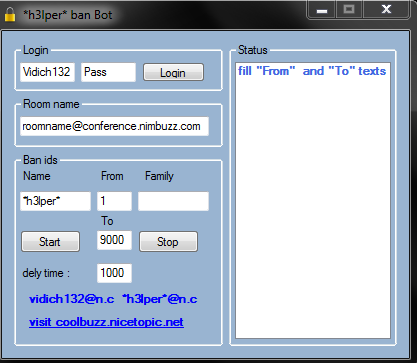
Task: Click the dely time field showing 1000
Action: [114, 273]
